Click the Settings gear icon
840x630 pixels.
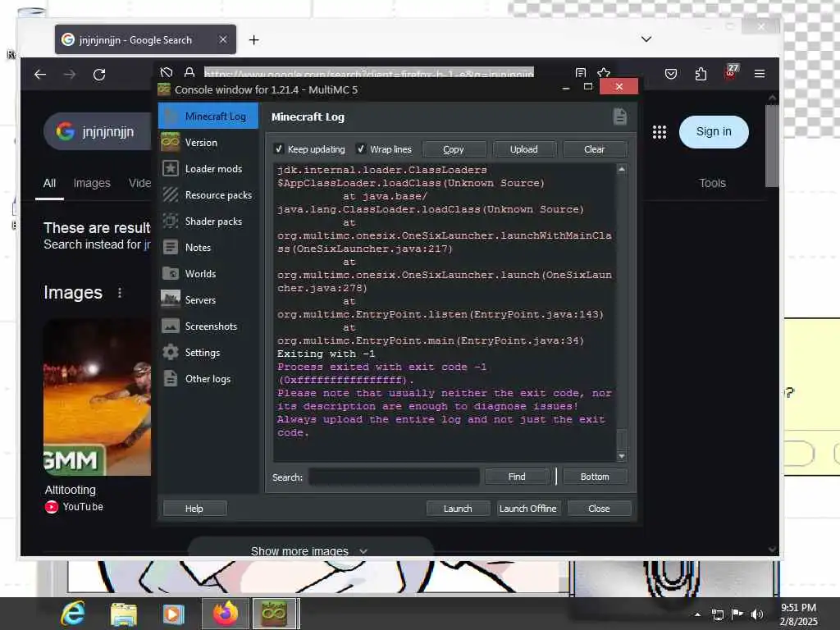(171, 352)
